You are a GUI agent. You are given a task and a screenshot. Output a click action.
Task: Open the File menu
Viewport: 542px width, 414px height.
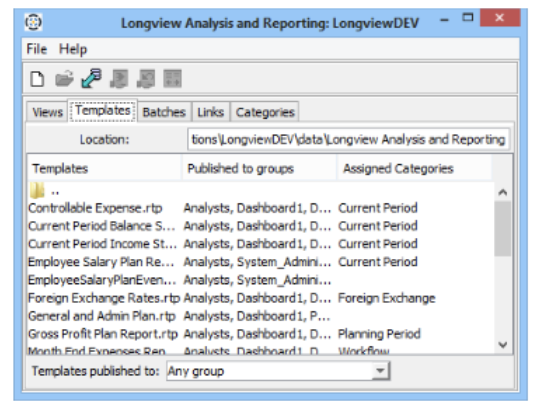(37, 49)
